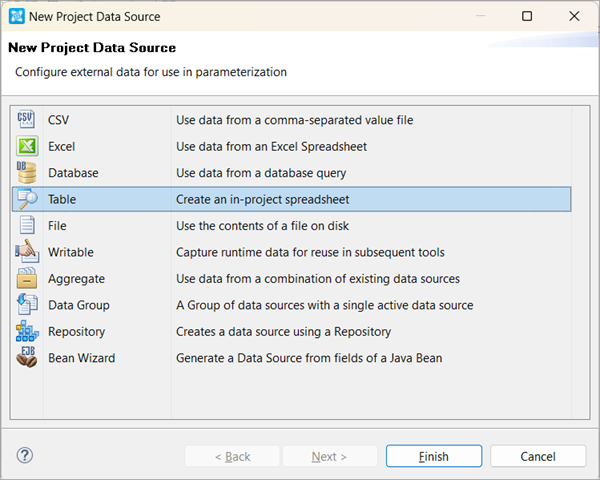Click 'combination of existing data sources' description
600x480 pixels.
point(318,279)
